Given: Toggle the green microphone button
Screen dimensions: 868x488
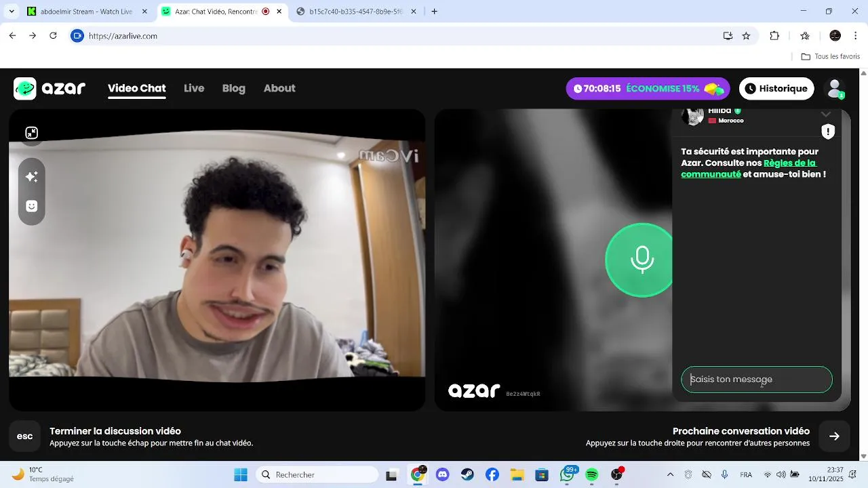Looking at the screenshot, I should click(x=642, y=260).
